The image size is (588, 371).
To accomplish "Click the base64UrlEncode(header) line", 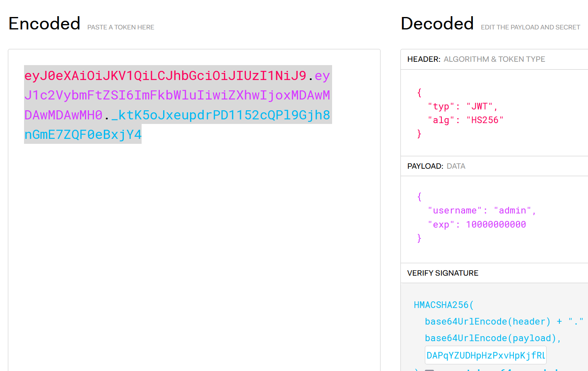I will point(504,322).
